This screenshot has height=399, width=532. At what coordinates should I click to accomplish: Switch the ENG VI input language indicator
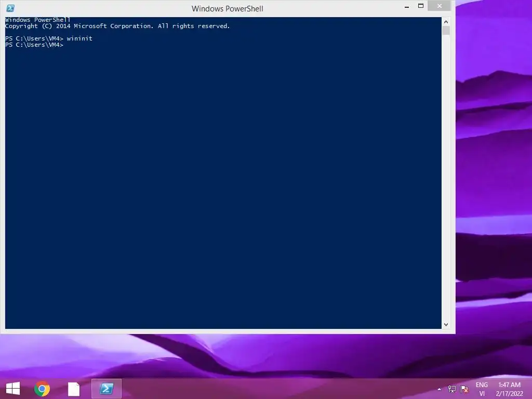pos(482,389)
